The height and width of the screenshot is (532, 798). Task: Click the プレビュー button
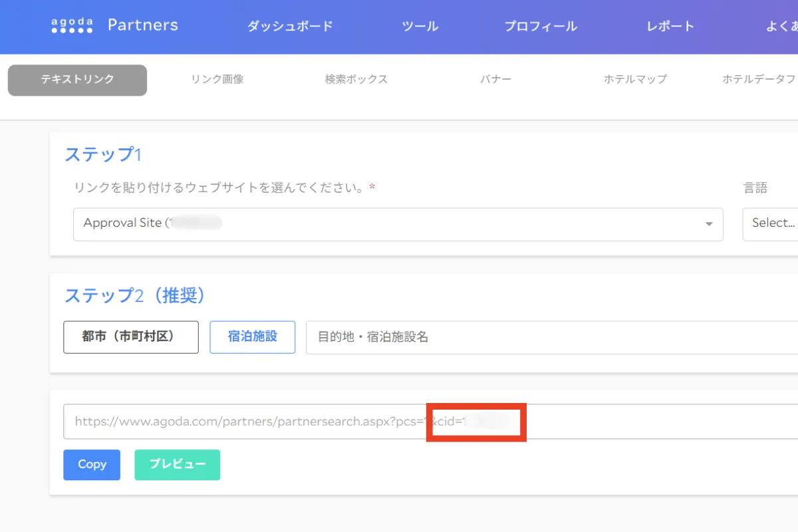click(x=177, y=464)
